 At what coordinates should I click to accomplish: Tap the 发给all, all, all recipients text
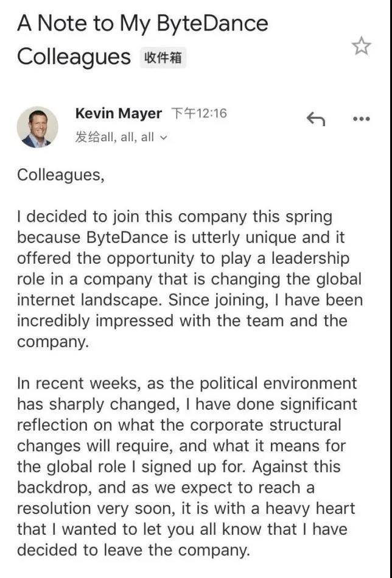[x=114, y=138]
